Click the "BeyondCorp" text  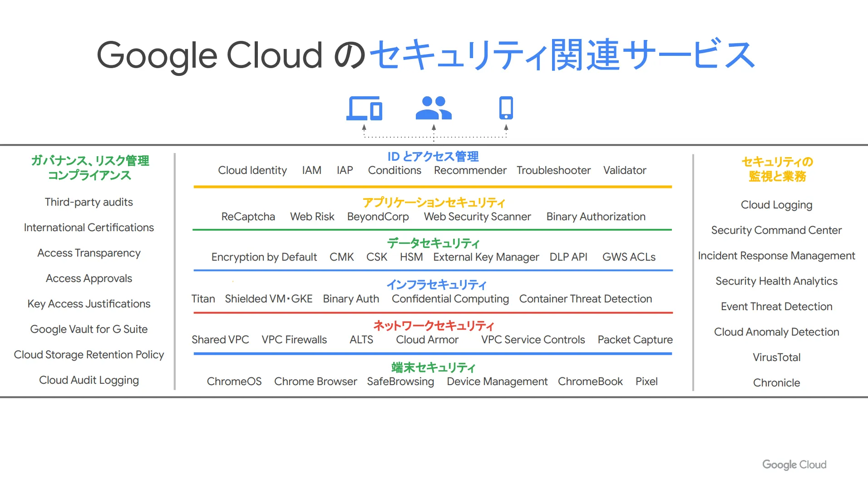[x=378, y=217]
